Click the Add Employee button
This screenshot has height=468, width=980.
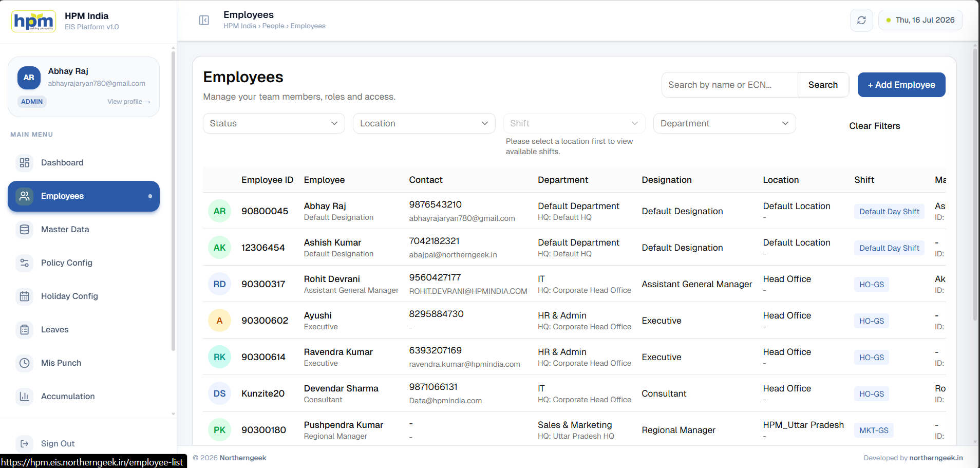[901, 85]
